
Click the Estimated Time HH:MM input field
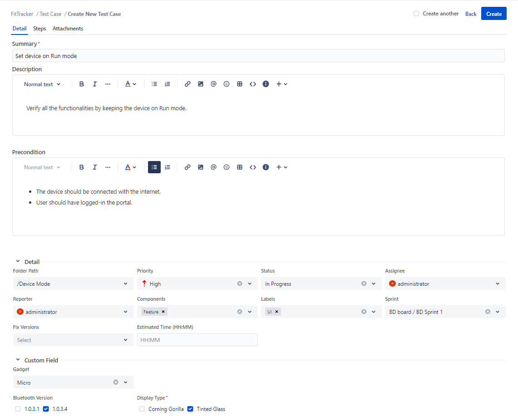click(x=197, y=340)
